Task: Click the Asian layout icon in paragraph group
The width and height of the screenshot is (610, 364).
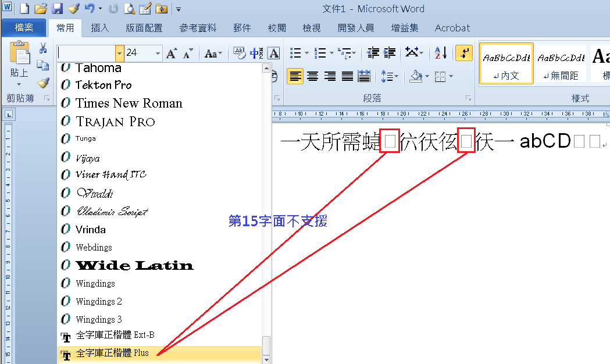Action: (x=411, y=52)
